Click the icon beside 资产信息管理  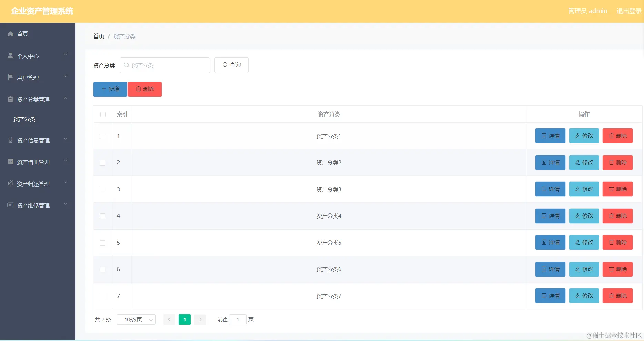point(10,140)
